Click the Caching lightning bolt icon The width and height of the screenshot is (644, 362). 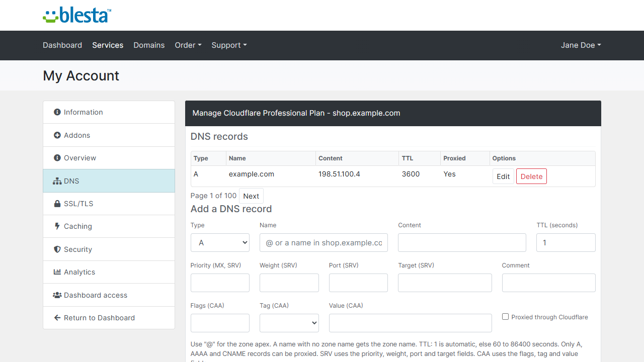point(57,226)
